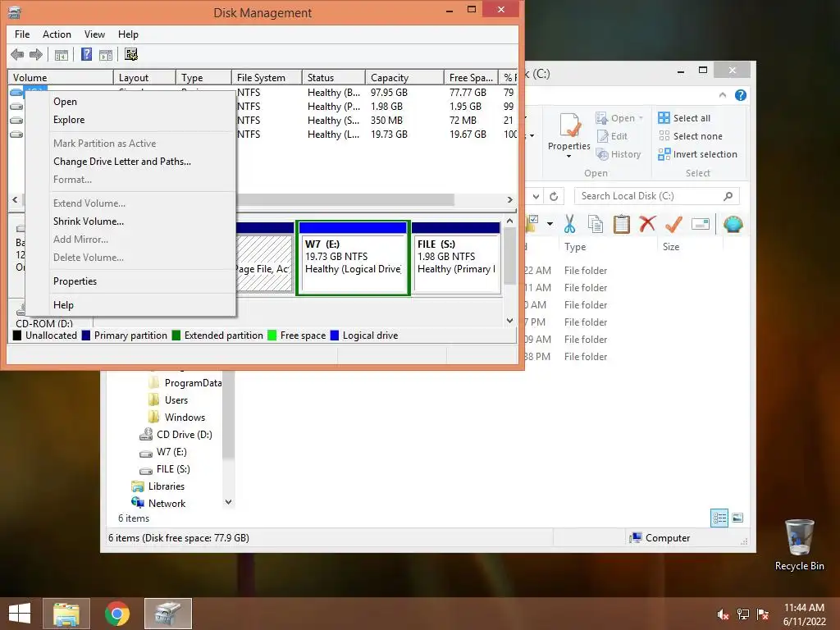Select Change Drive Letter and Paths

[x=130, y=162]
